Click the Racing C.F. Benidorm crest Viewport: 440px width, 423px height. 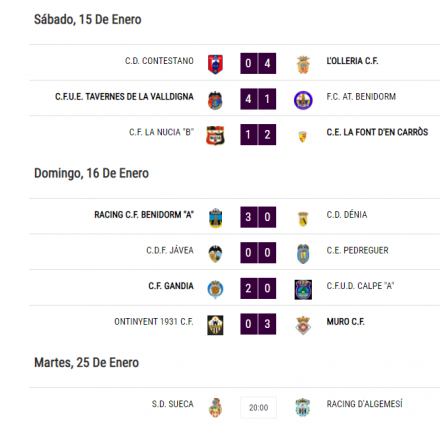click(x=215, y=218)
